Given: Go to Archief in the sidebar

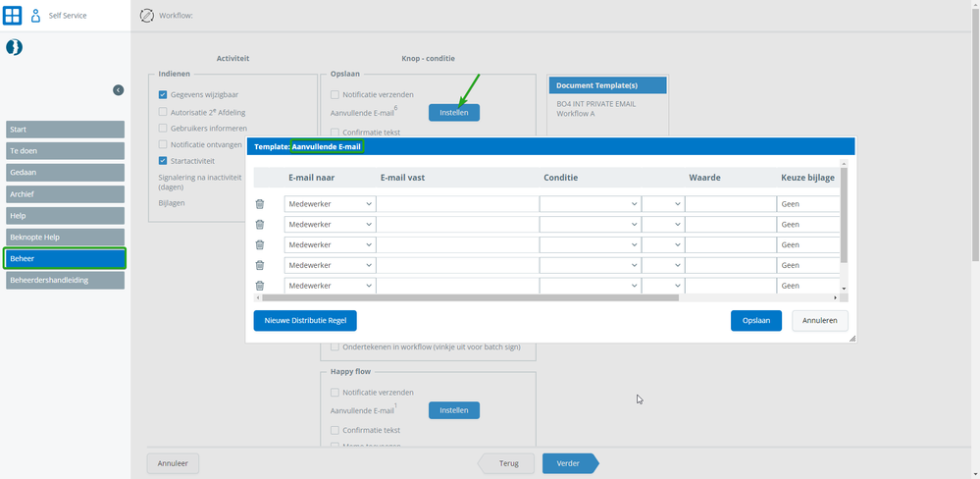Looking at the screenshot, I should click(65, 193).
